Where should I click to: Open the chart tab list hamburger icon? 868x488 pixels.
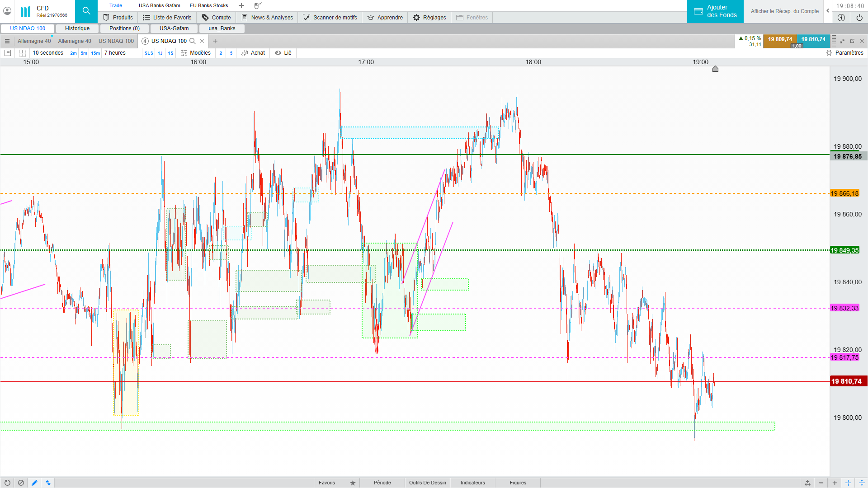tap(7, 41)
